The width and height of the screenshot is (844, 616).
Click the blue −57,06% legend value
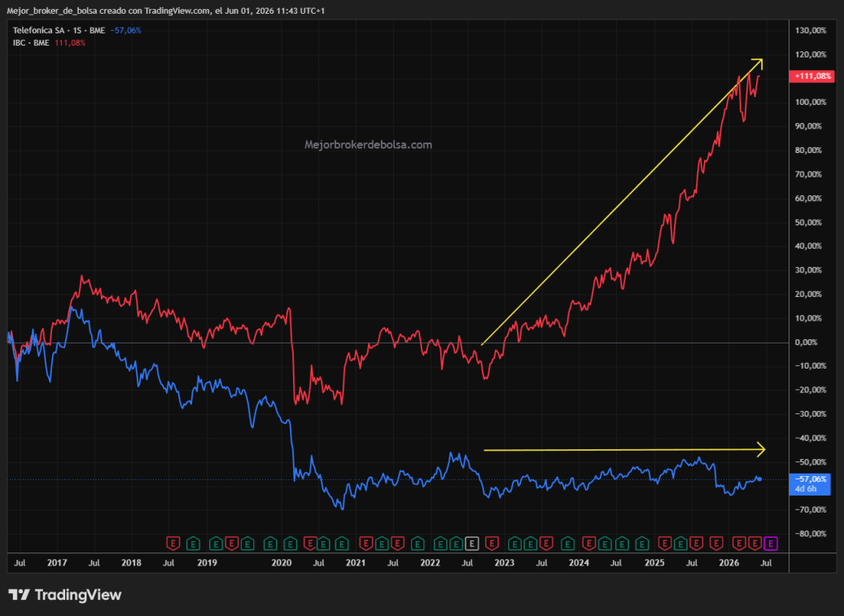pyautogui.click(x=126, y=31)
